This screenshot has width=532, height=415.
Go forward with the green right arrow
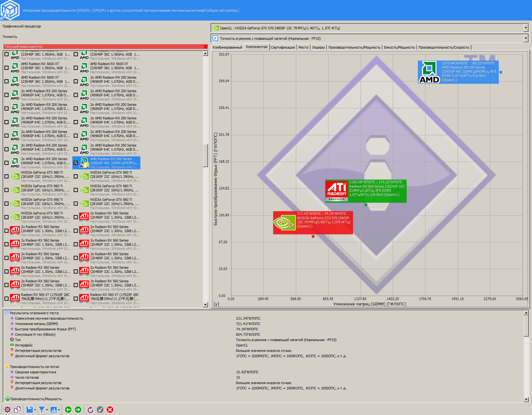[78, 409]
